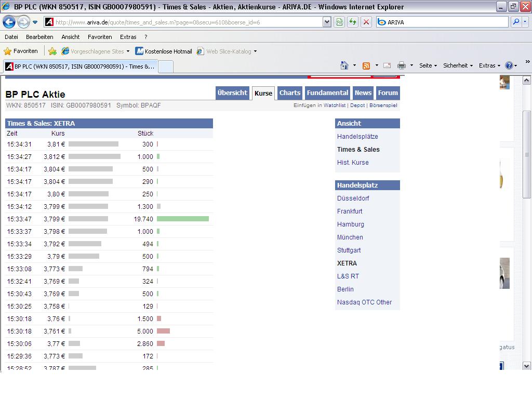
Task: Switch to the Fundamental tab
Action: (327, 93)
